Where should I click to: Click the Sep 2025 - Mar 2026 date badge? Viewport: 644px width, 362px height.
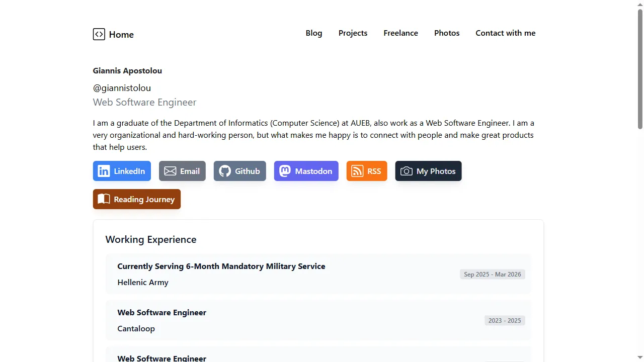pyautogui.click(x=492, y=275)
